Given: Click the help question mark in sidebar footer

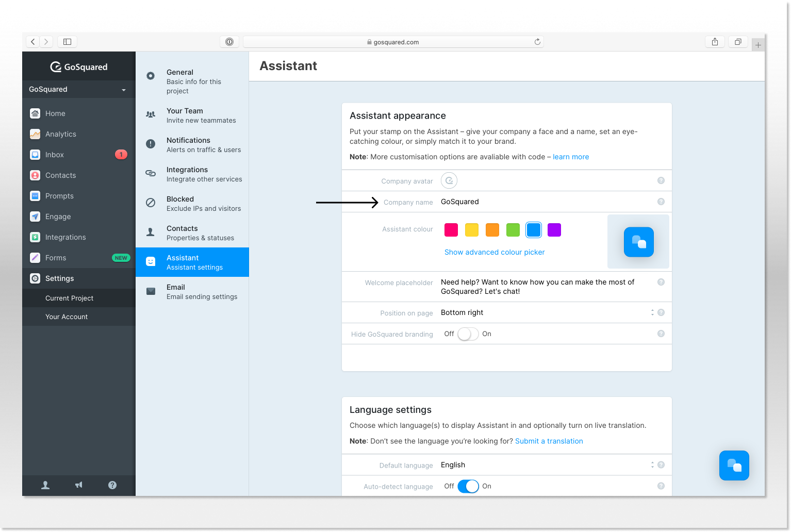Looking at the screenshot, I should tap(112, 485).
